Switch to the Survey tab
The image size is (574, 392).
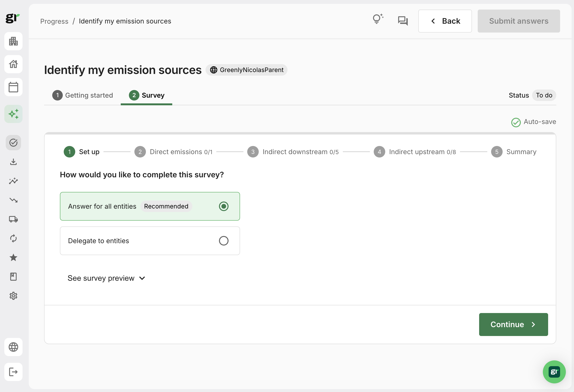[x=147, y=95]
